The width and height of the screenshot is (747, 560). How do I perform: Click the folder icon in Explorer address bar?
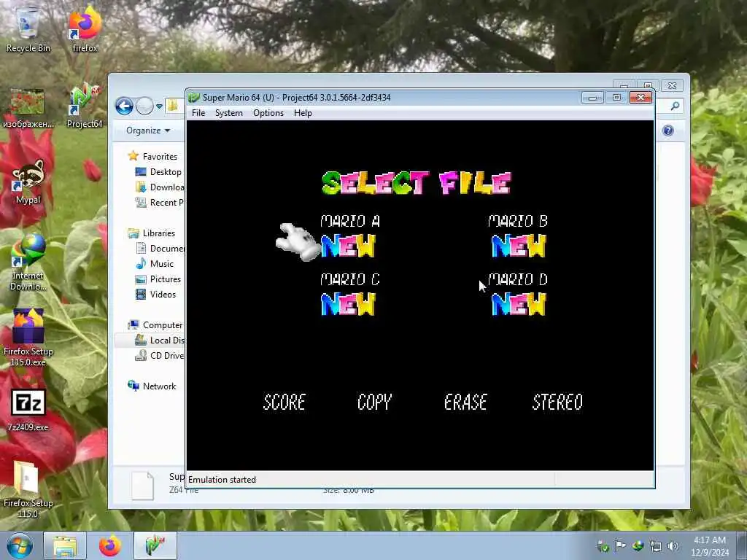173,105
